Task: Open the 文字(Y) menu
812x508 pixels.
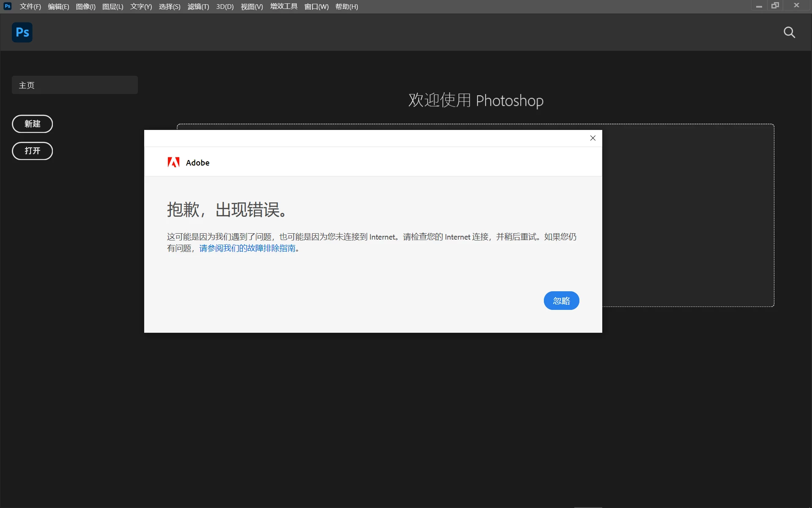Action: click(141, 7)
